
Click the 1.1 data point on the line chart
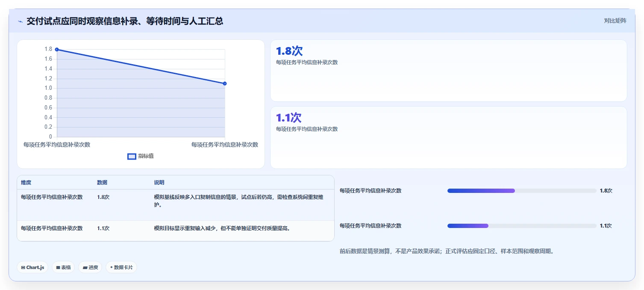225,83
